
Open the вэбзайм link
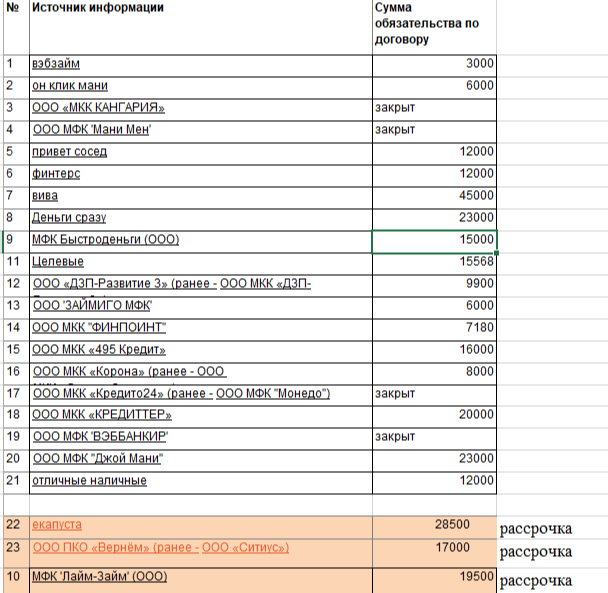(x=56, y=64)
